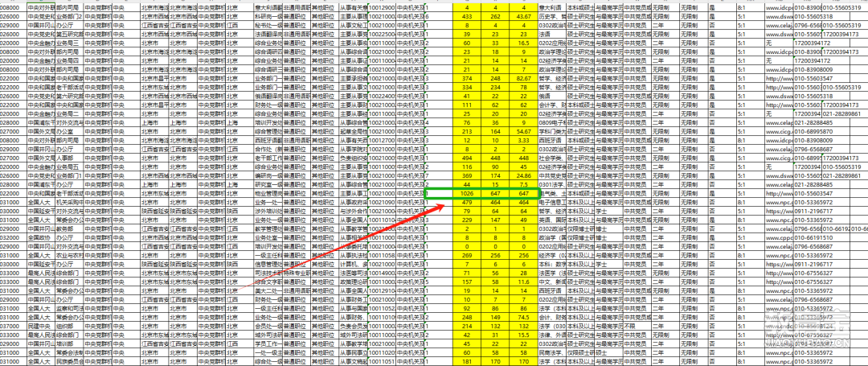Screen dimensions: 868x366
Task: Select the cell containing 369
Action: click(x=467, y=175)
